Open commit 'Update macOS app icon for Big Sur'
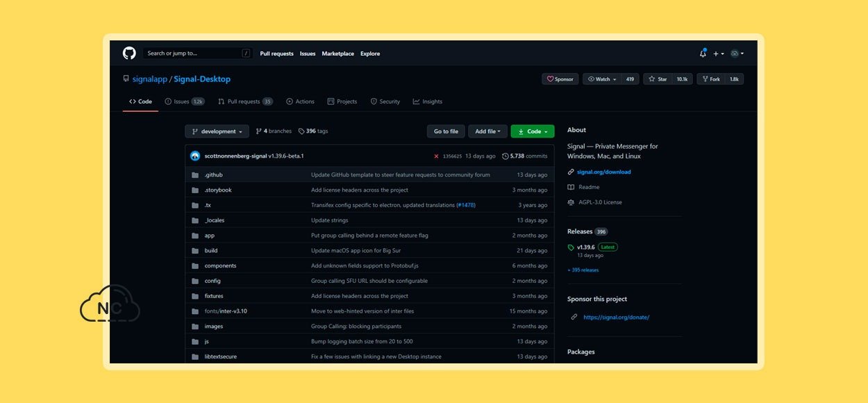 [x=356, y=251]
